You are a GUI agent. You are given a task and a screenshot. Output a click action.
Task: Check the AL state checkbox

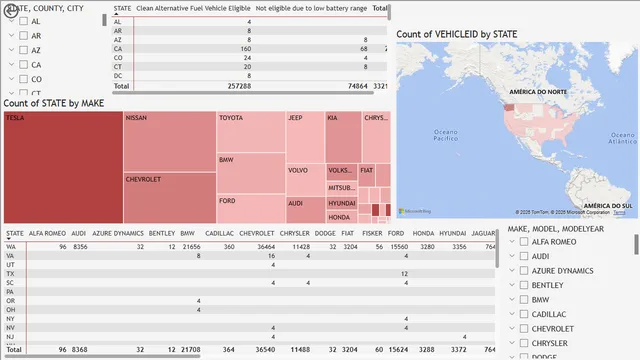tap(24, 21)
